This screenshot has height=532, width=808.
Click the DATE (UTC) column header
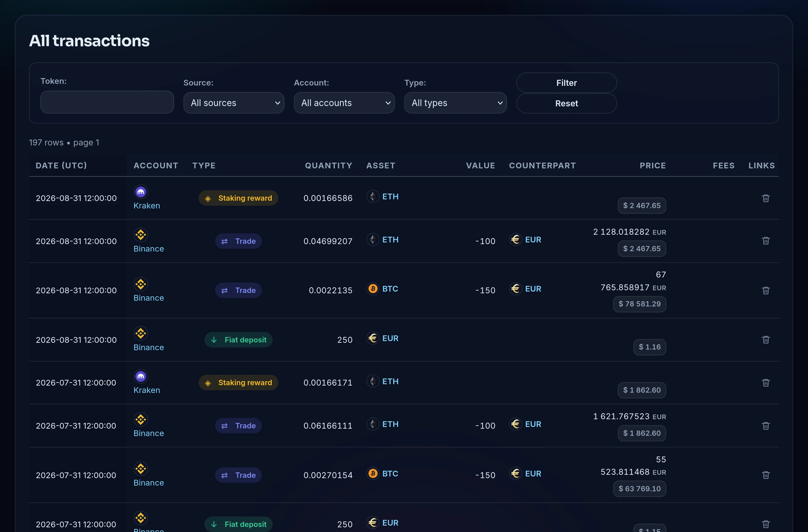[x=62, y=166]
